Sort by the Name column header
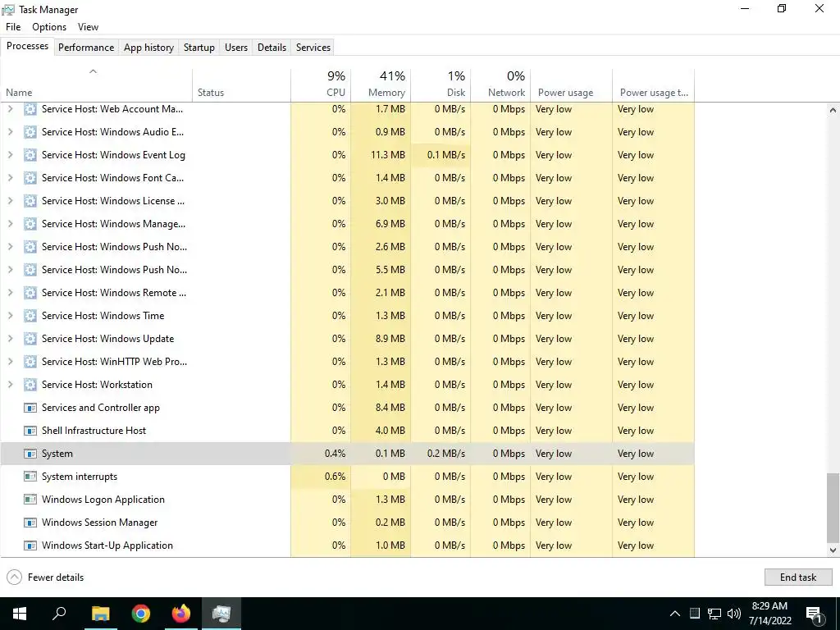 (x=97, y=84)
